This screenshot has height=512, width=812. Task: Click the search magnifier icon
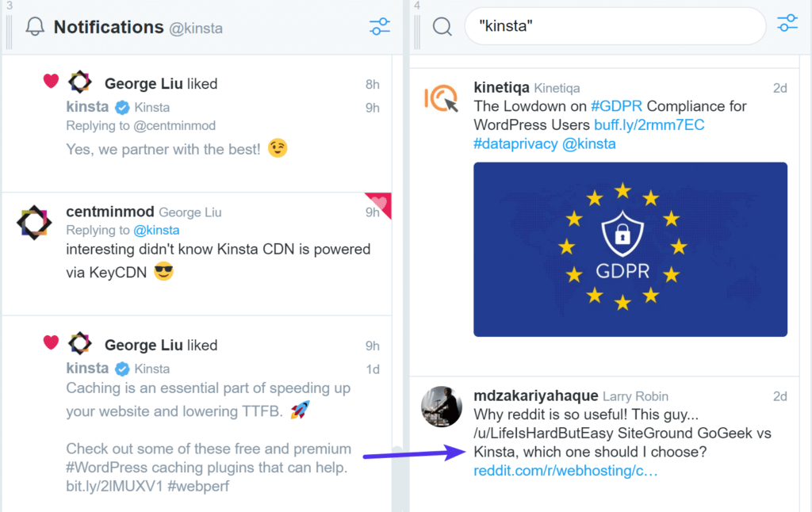click(x=442, y=27)
